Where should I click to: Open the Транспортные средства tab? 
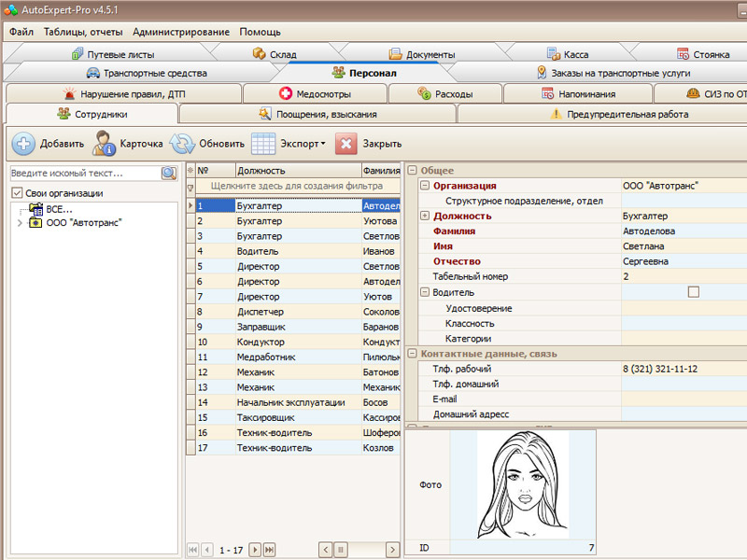tap(147, 74)
